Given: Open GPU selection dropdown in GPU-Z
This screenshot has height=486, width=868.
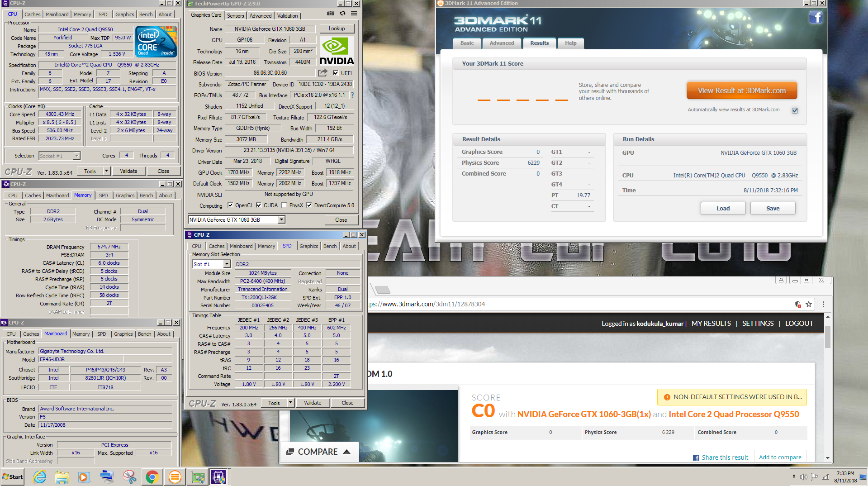Looking at the screenshot, I should click(x=281, y=220).
